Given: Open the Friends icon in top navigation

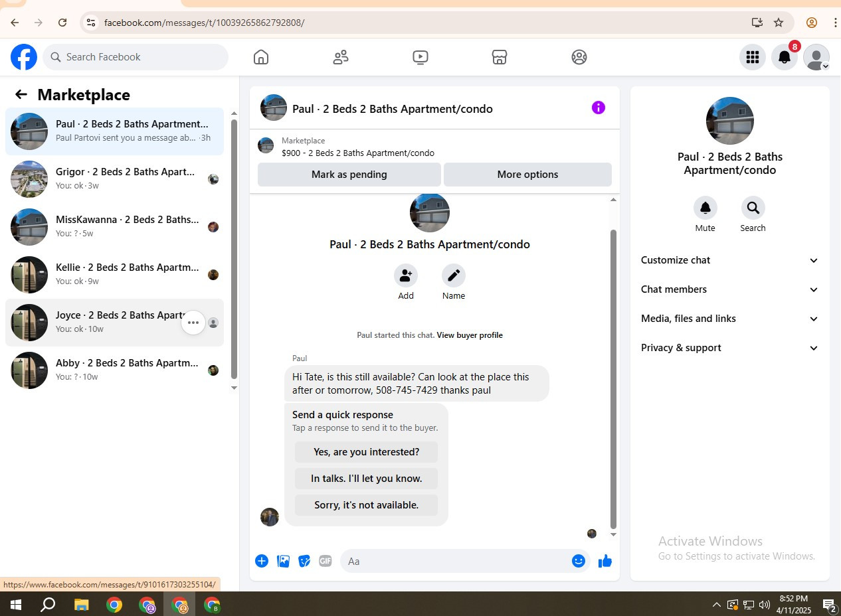Looking at the screenshot, I should [x=341, y=57].
